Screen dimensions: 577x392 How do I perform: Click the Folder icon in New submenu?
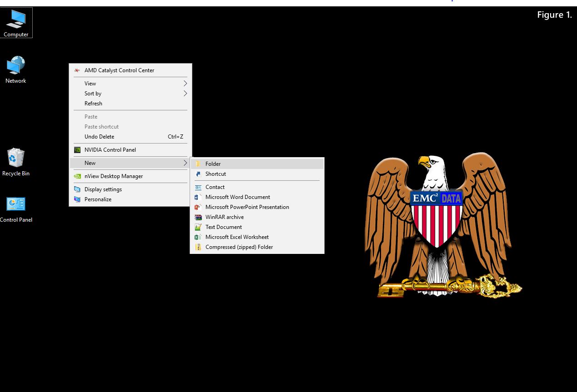click(198, 164)
